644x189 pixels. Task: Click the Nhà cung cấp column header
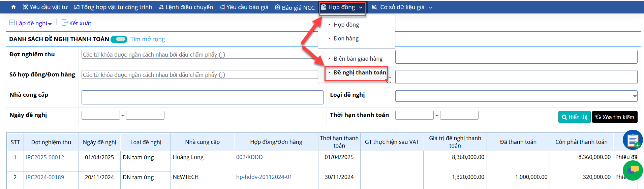202,142
